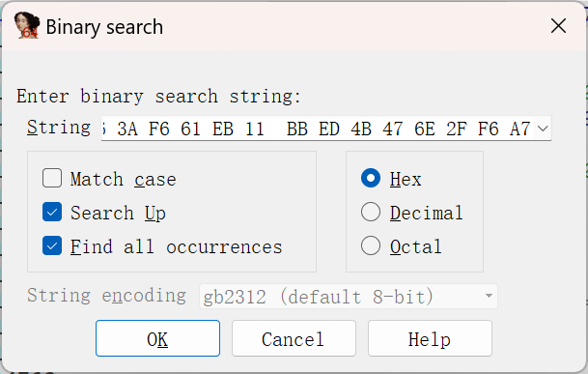Disable Find all occurrences checkbox
Image resolution: width=588 pixels, height=374 pixels.
click(52, 245)
